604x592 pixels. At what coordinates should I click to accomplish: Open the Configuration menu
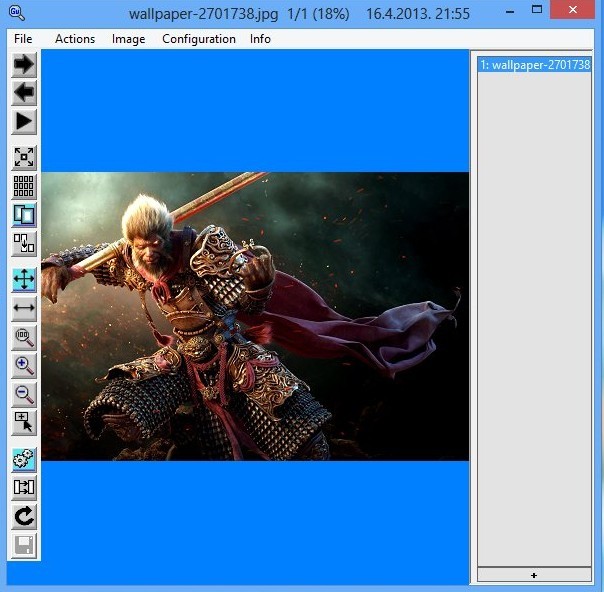(199, 39)
